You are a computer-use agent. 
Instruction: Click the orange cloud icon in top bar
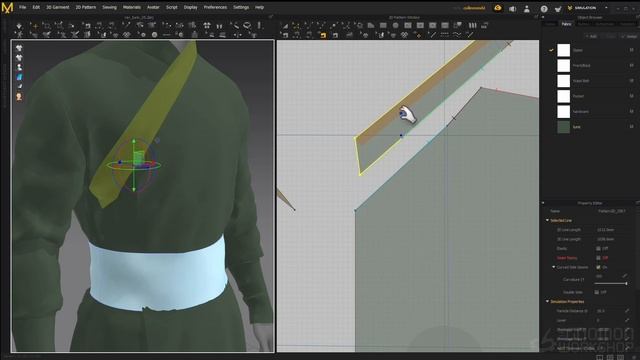[498, 8]
